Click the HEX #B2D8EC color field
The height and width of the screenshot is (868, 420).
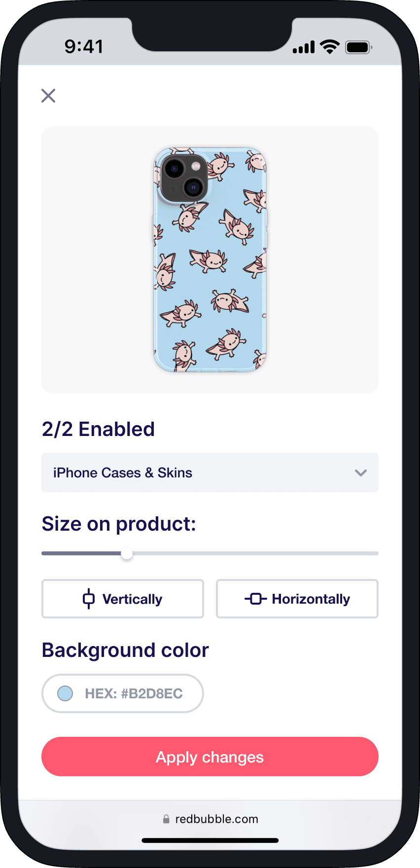pos(123,693)
